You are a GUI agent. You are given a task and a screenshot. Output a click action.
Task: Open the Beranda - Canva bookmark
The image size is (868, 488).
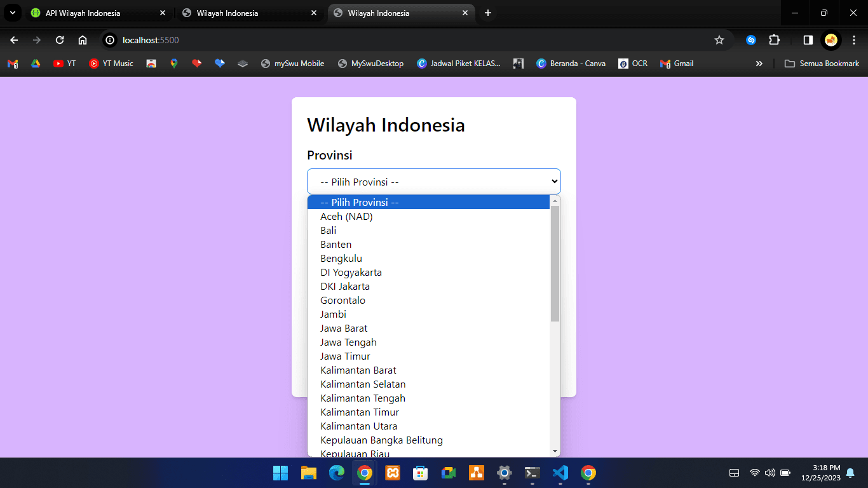click(x=571, y=64)
